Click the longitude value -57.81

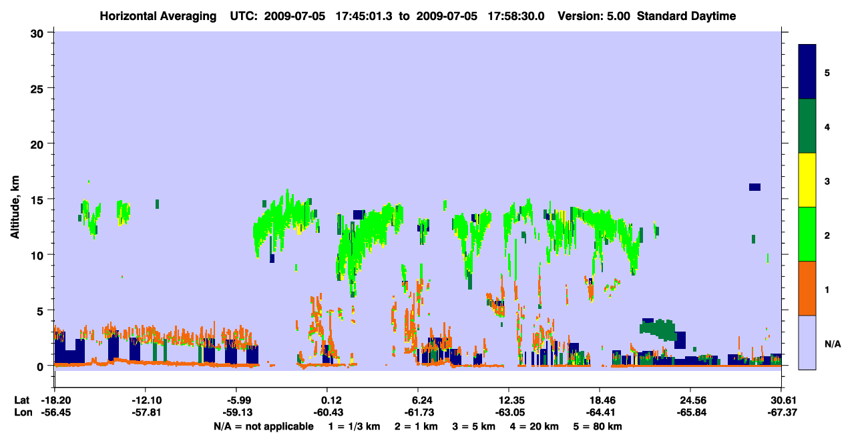click(x=145, y=412)
